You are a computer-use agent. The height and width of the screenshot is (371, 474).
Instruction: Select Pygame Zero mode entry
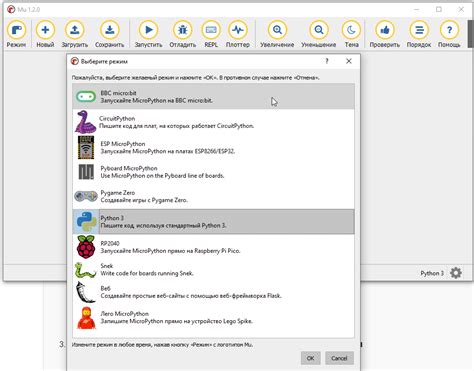(x=213, y=196)
